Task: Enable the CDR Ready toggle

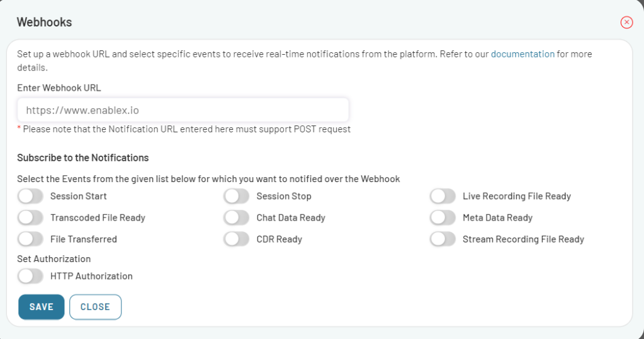Action: 237,239
